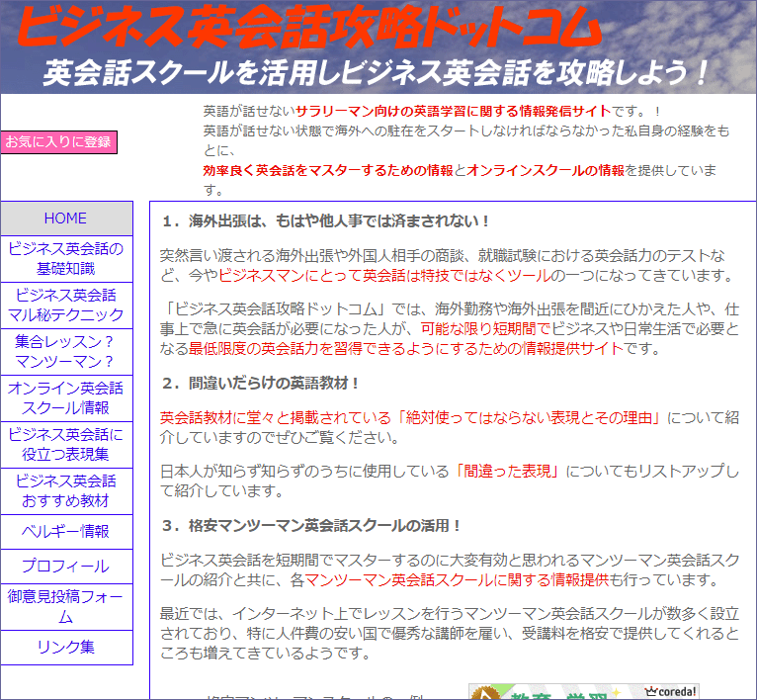
Task: Click heading 2．間違いだらけの英語教材！
Action: coord(261,384)
